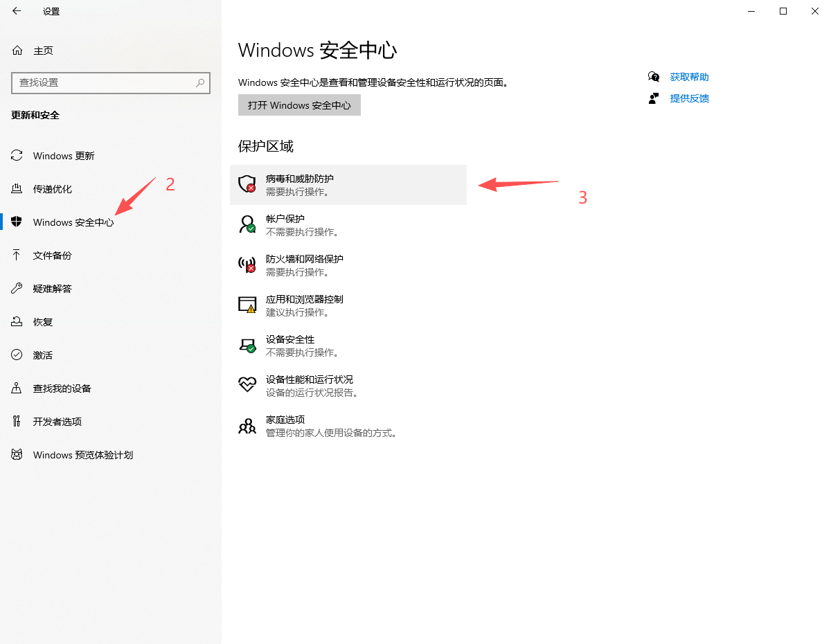Go to 主页 home link

point(43,51)
